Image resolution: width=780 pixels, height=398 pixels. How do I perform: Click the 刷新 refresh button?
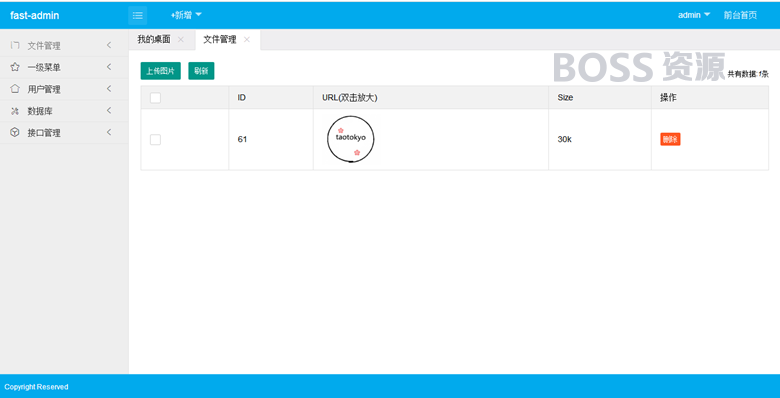[x=201, y=71]
